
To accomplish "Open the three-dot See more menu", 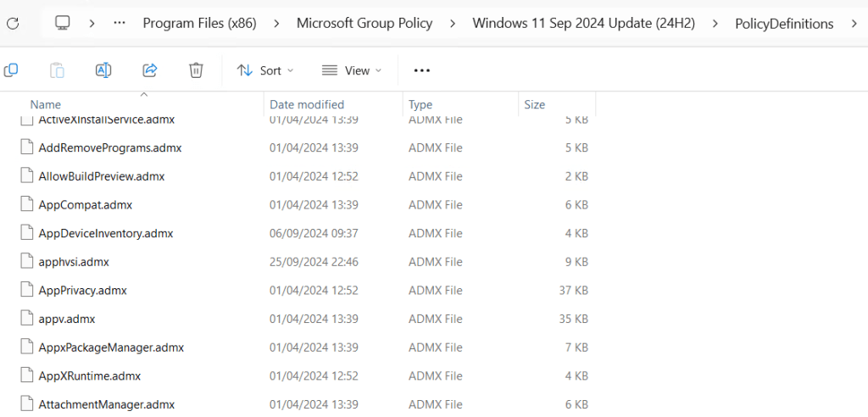I will [x=421, y=70].
